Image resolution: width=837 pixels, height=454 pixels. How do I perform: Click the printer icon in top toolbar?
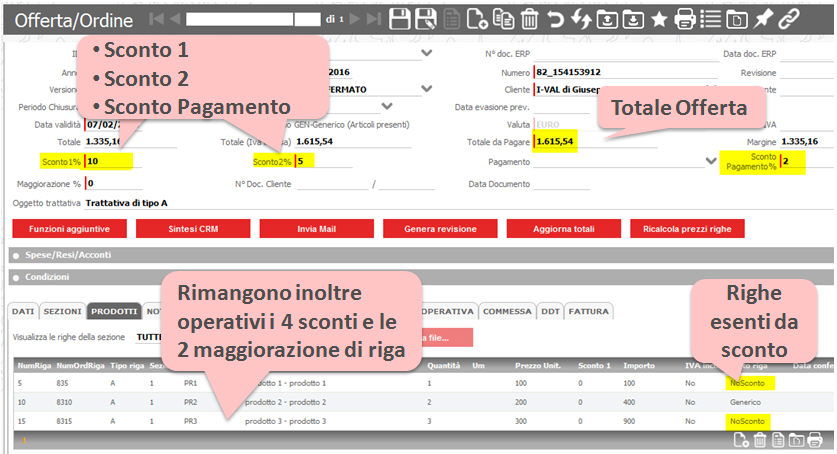pos(685,18)
